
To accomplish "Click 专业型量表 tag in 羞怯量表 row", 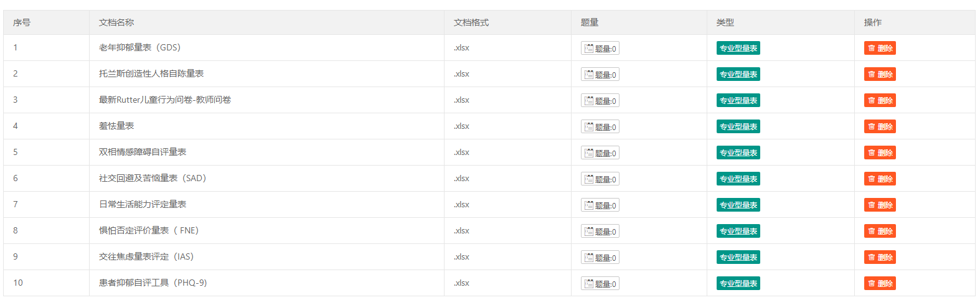I will coord(738,126).
